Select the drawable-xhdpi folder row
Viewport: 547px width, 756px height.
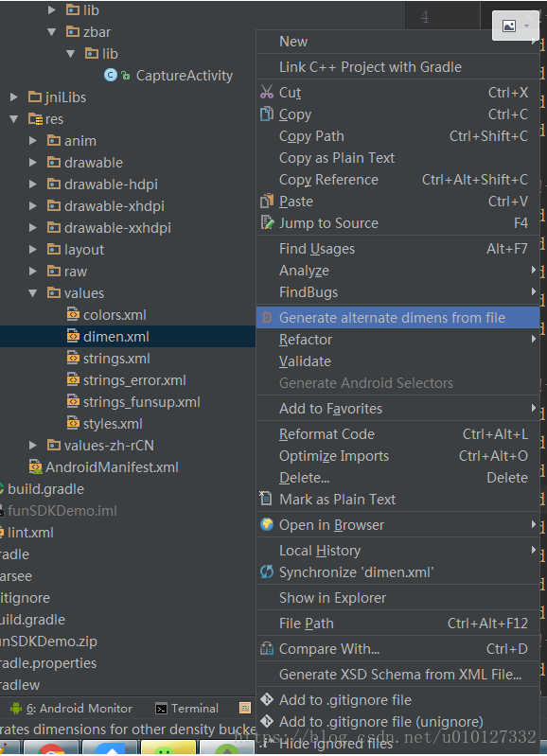coord(128,206)
